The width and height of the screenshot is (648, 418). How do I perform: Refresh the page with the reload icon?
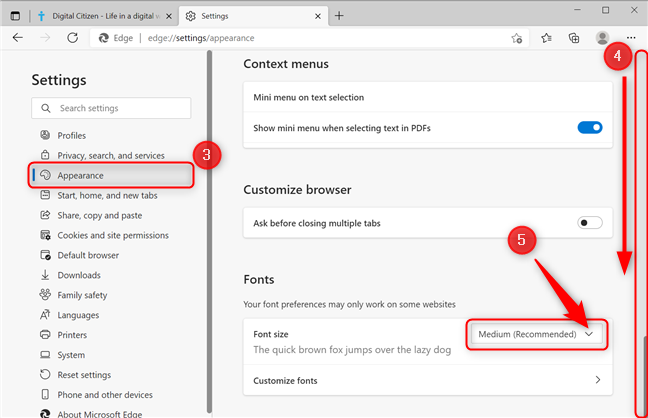[73, 38]
